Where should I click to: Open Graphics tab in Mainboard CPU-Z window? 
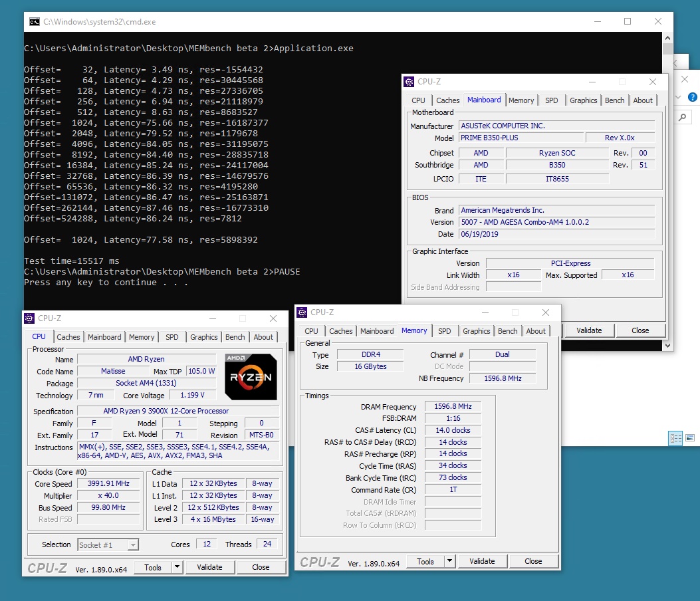click(583, 100)
